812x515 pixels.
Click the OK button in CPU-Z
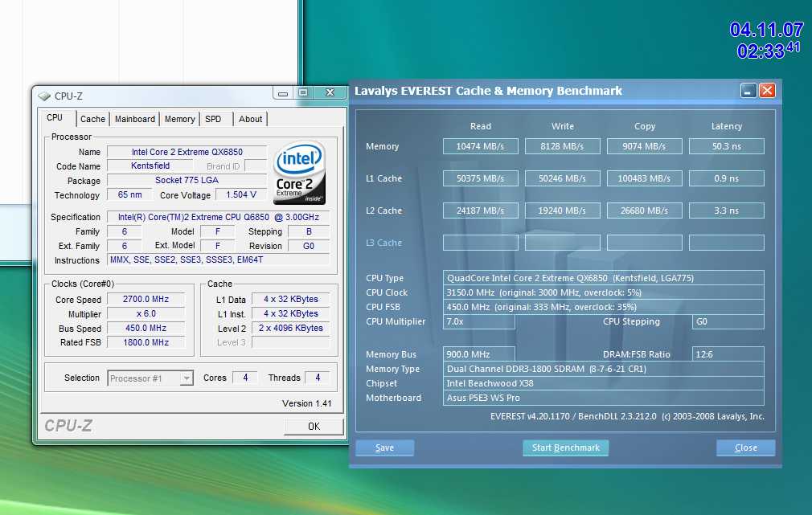point(314,427)
